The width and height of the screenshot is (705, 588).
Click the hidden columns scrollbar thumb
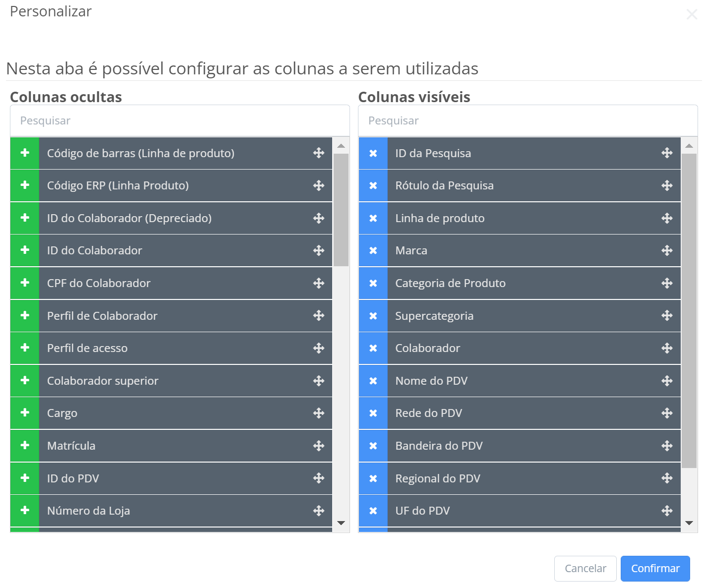click(x=341, y=210)
